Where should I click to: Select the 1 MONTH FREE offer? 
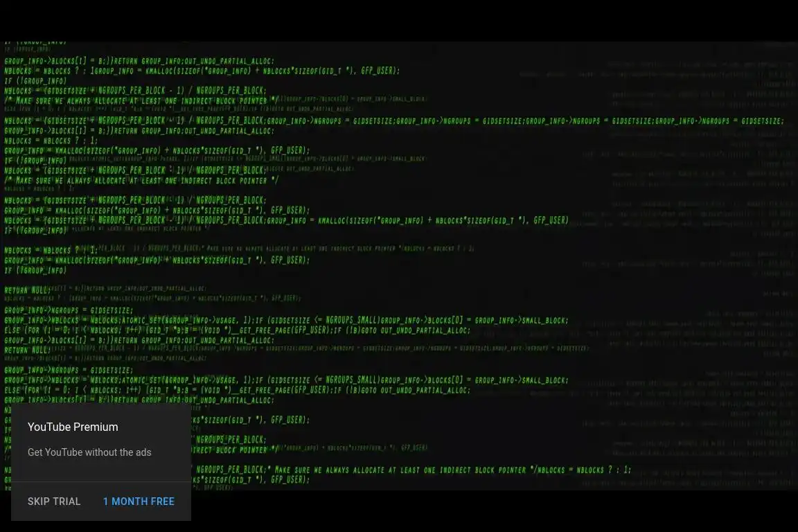point(139,502)
